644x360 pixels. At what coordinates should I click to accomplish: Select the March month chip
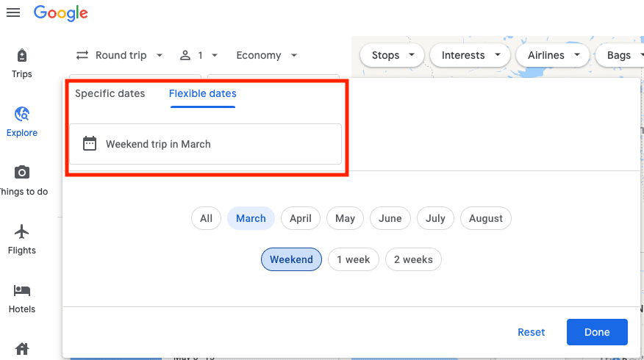tap(251, 218)
